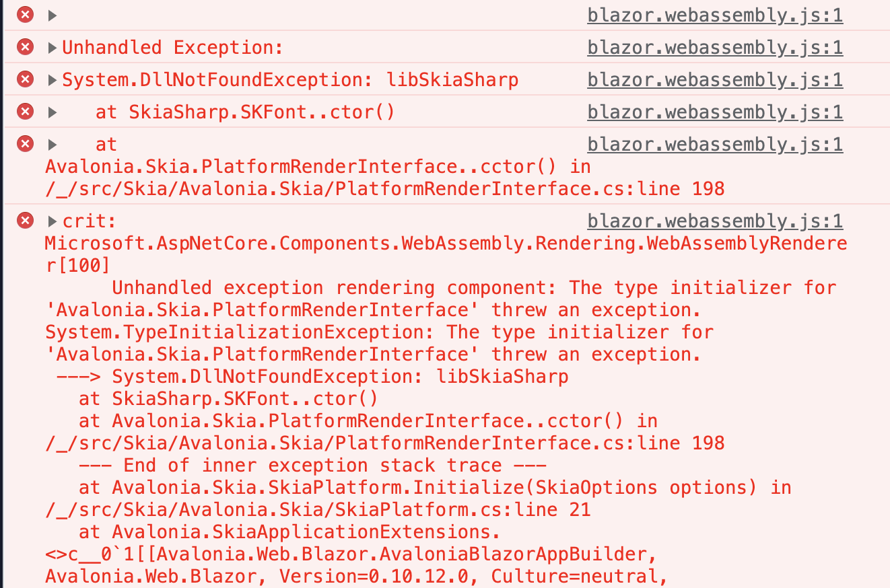
Task: Expand the SkiaSharp.SKFont..ctor() stack entry
Action: [x=53, y=112]
